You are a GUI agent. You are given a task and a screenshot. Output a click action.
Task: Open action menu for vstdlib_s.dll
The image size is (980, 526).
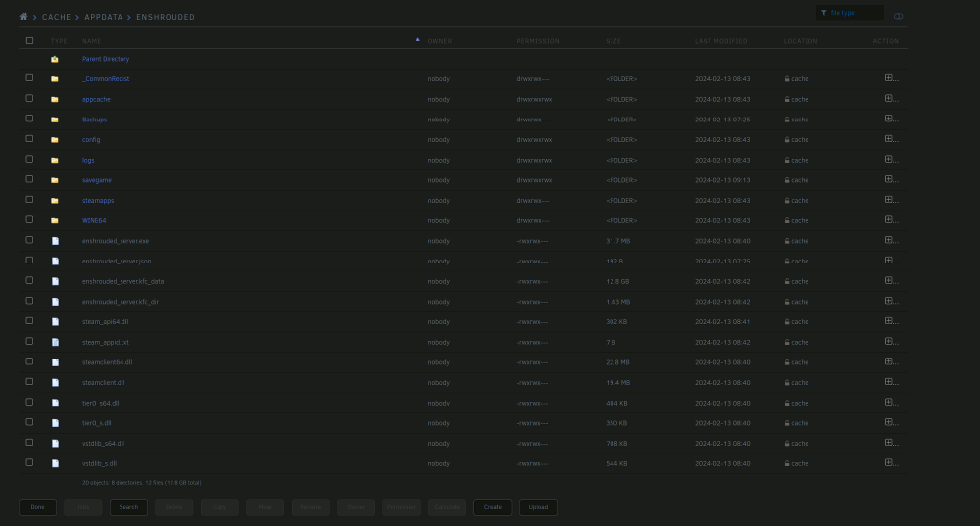tap(891, 462)
